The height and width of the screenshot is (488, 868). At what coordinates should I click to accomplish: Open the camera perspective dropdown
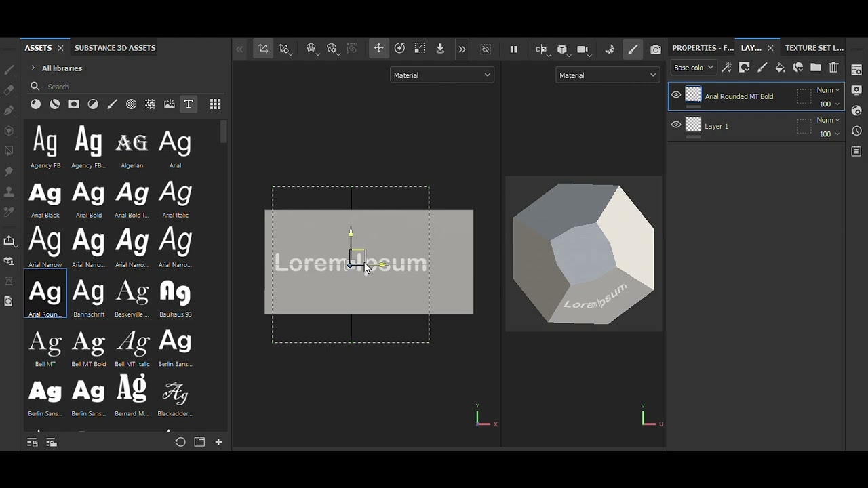tap(584, 49)
